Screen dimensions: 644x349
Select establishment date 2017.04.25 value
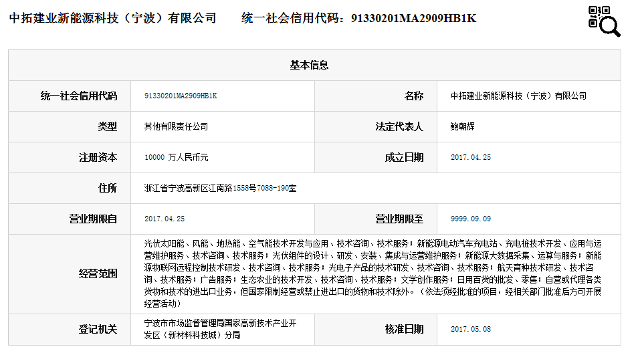[x=471, y=158]
